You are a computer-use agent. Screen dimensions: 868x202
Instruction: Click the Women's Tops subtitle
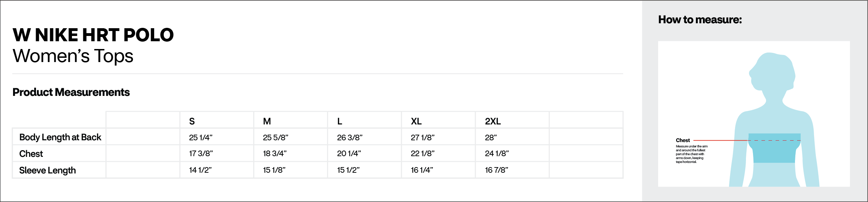[73, 56]
